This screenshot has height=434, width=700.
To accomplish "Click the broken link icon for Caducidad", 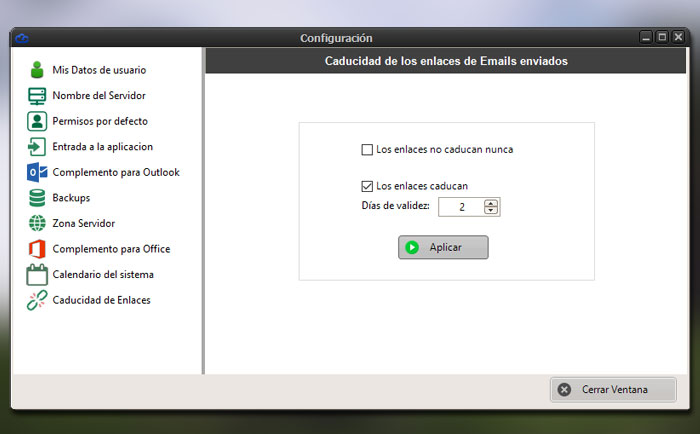I will tap(37, 300).
